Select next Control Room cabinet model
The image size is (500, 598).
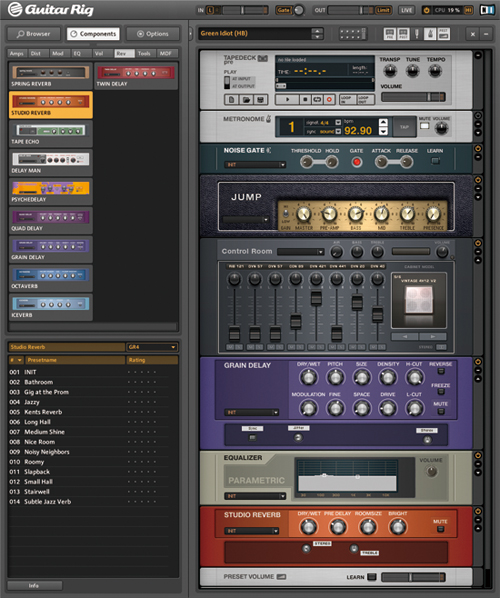click(x=432, y=337)
